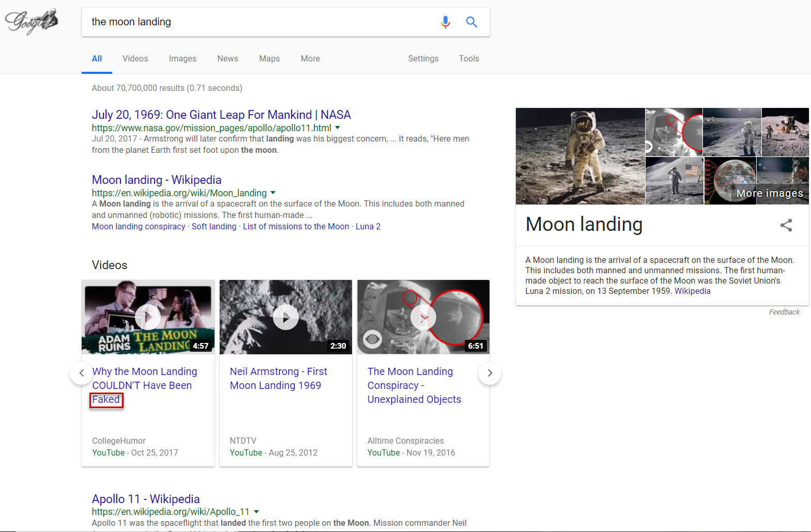Screen dimensions: 811x532
Task: Open the July 20, 1969 NASA result
Action: [221, 115]
